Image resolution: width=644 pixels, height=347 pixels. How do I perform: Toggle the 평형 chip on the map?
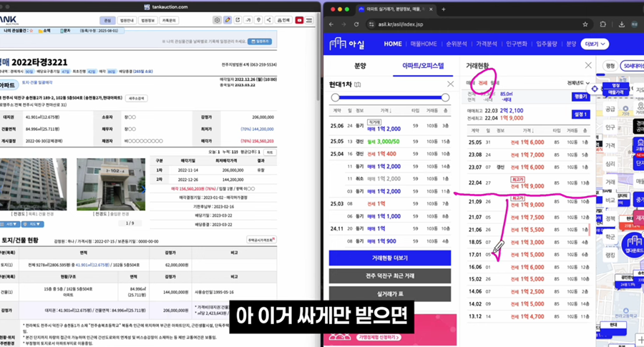[x=610, y=66]
